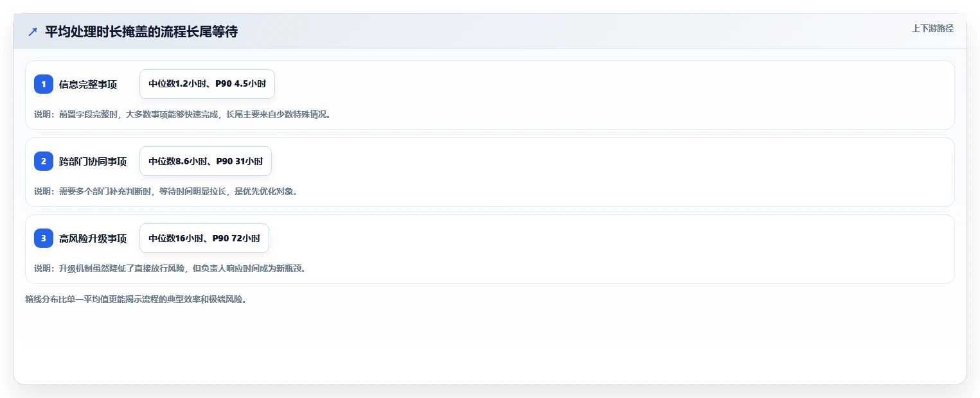
Task: Click the blue number 1 badge
Action: coord(44,84)
